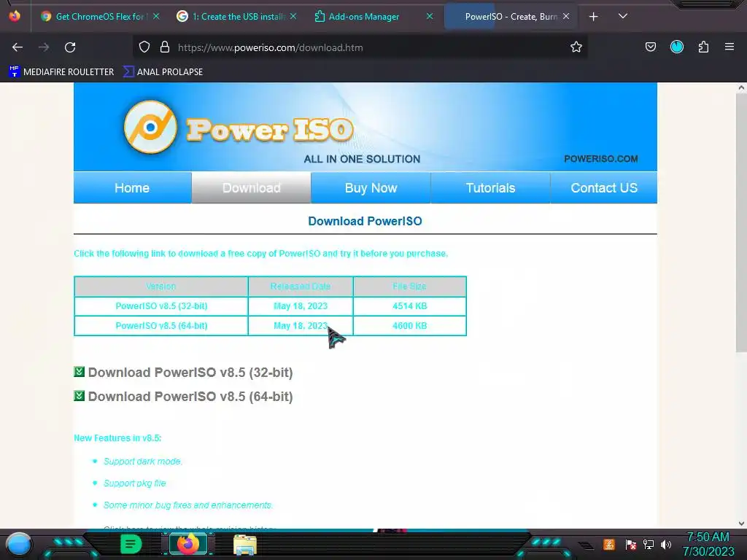Image resolution: width=747 pixels, height=560 pixels.
Task: Close the PowerISO tab
Action: click(566, 16)
